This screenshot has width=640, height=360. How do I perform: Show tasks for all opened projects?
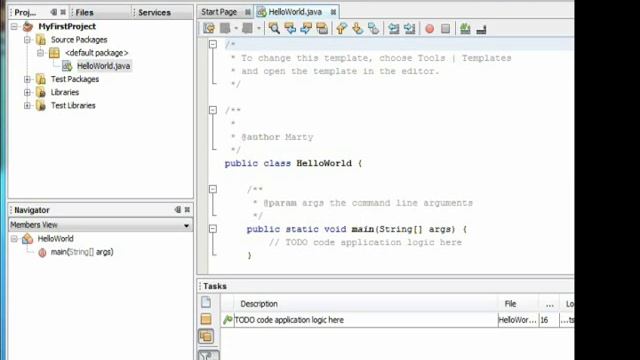point(206,336)
